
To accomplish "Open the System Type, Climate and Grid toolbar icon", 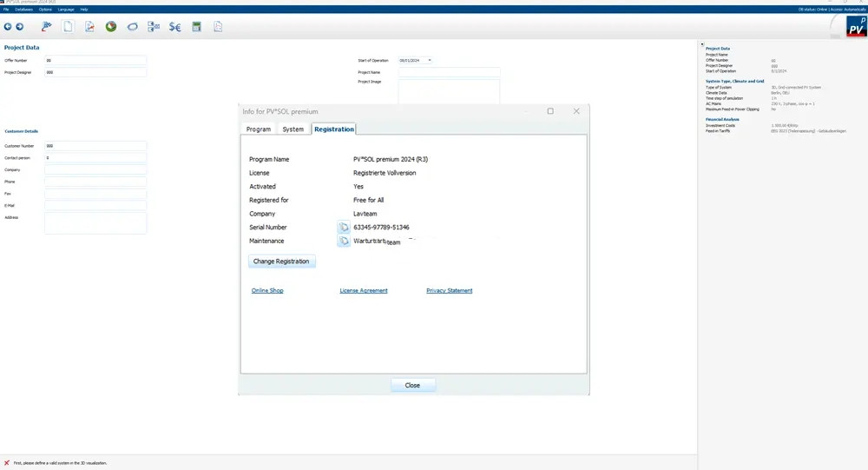I will click(47, 26).
